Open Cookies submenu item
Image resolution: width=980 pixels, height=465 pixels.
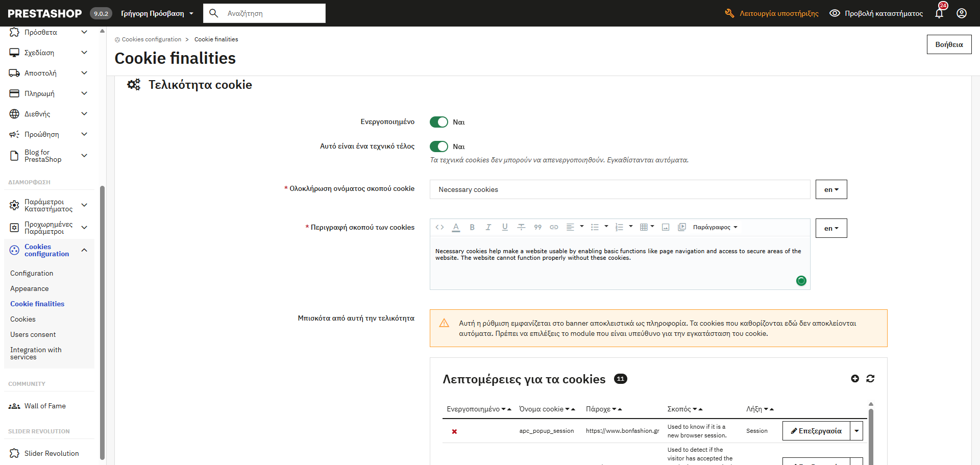pyautogui.click(x=23, y=320)
